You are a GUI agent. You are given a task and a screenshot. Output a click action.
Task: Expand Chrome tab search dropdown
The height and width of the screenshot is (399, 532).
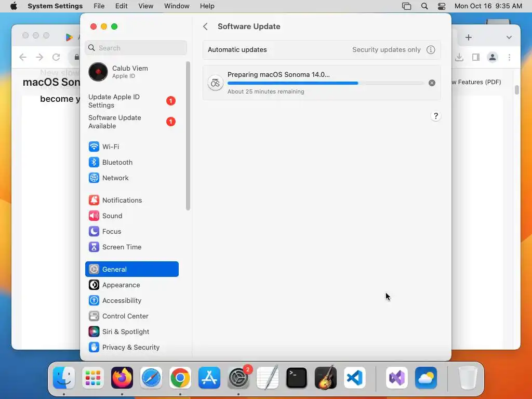tap(509, 37)
